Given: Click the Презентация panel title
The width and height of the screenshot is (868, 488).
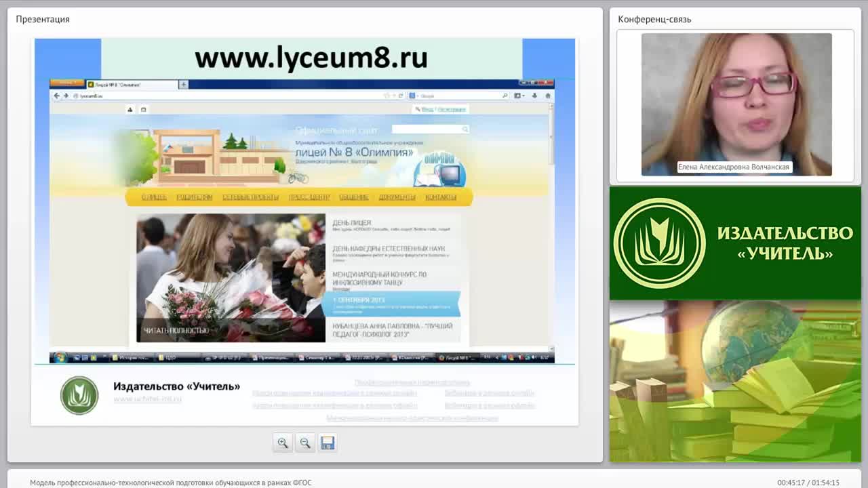Looking at the screenshot, I should point(43,19).
